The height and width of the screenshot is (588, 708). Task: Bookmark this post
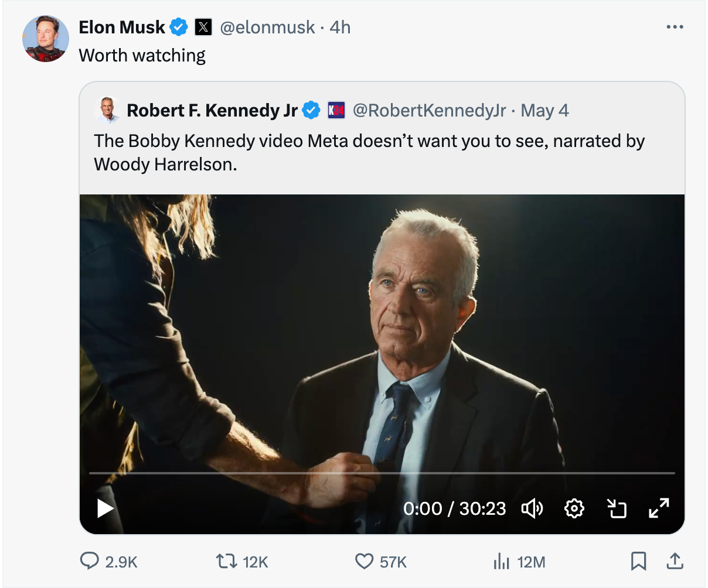tap(638, 562)
